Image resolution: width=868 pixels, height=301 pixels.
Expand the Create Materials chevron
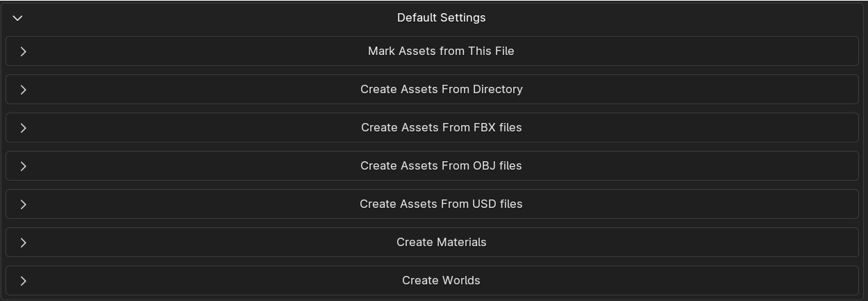[24, 243]
